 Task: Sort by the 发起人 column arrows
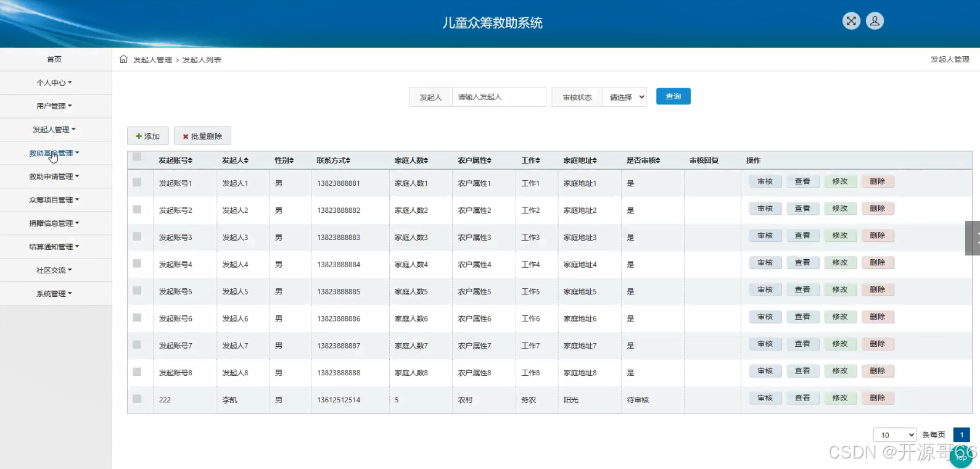[x=246, y=160]
